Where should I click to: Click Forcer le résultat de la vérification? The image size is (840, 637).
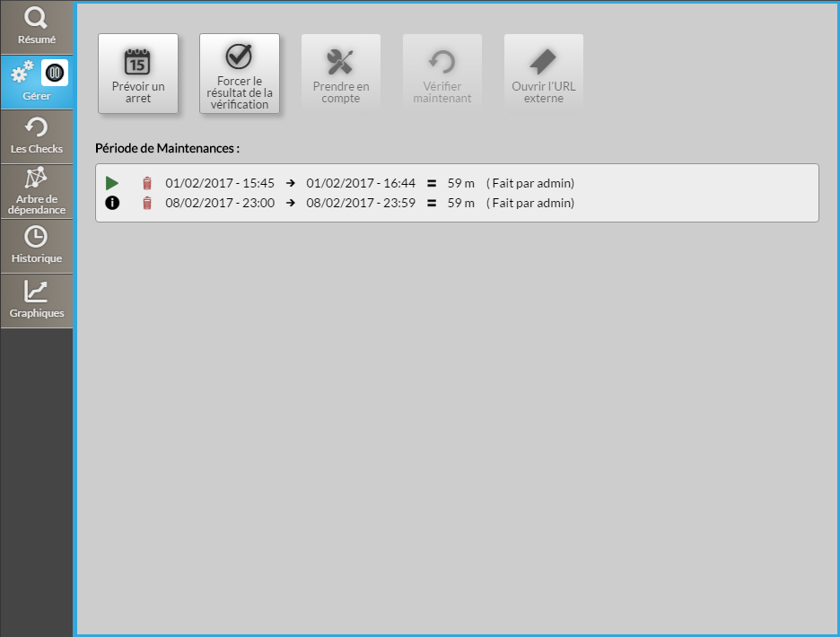[240, 74]
